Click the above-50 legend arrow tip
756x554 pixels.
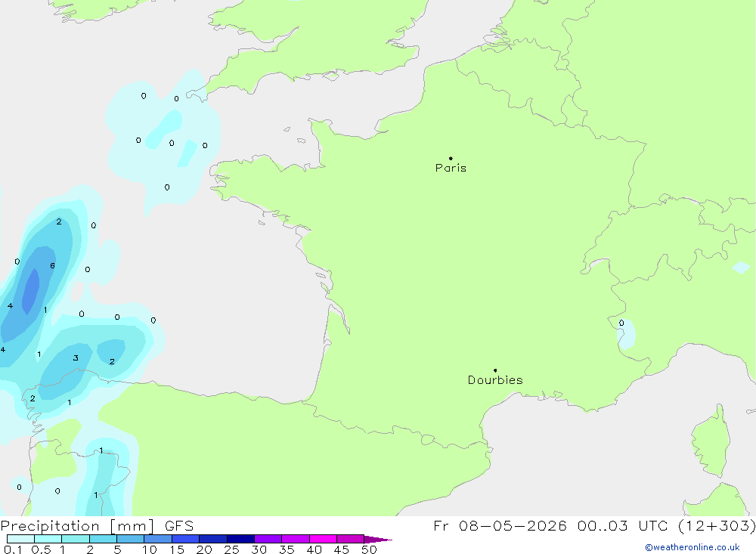coord(378,540)
